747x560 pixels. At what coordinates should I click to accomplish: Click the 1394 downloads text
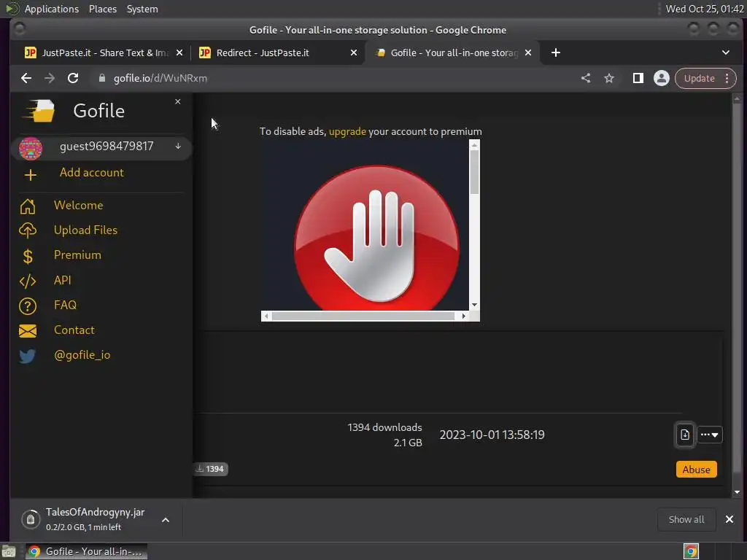[384, 427]
